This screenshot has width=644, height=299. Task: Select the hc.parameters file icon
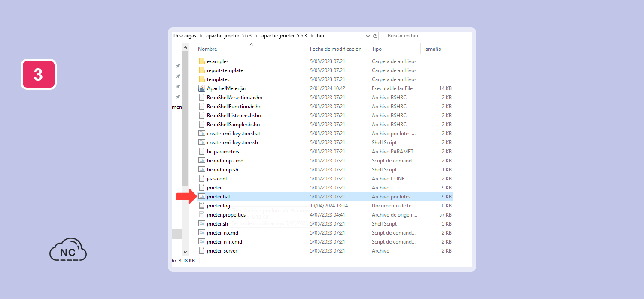point(202,151)
